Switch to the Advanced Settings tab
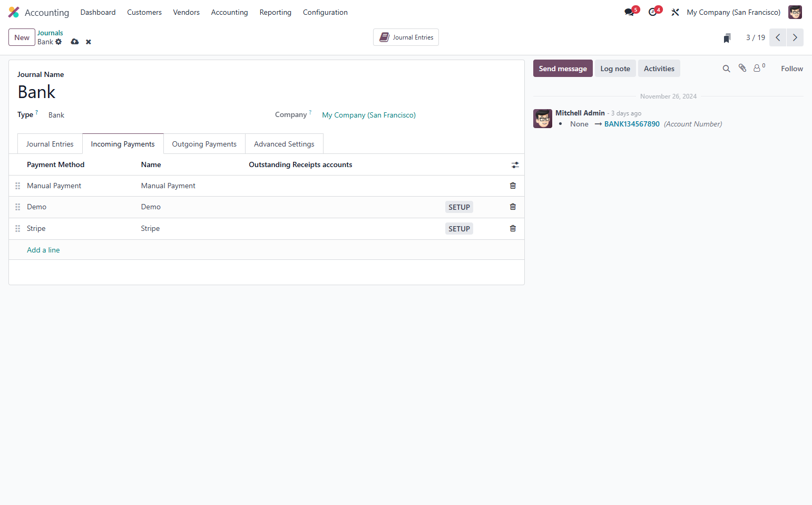 point(284,144)
